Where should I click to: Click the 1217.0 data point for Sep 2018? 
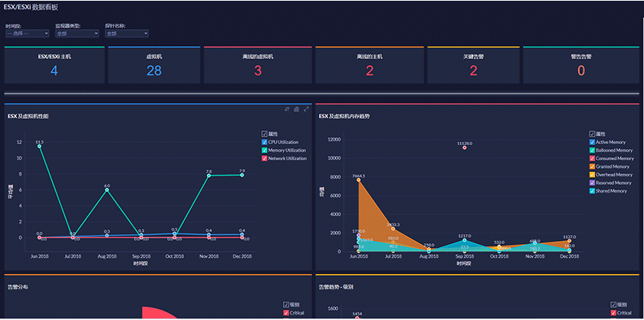click(465, 239)
